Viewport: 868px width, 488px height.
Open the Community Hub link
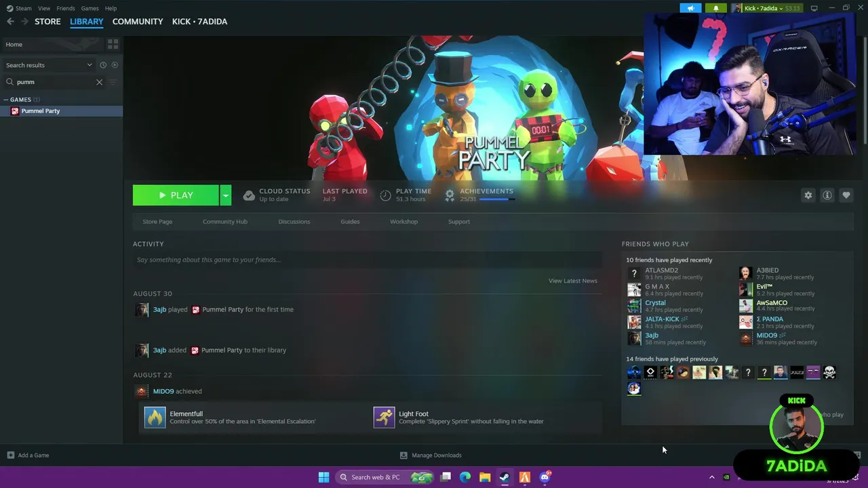[225, 222]
